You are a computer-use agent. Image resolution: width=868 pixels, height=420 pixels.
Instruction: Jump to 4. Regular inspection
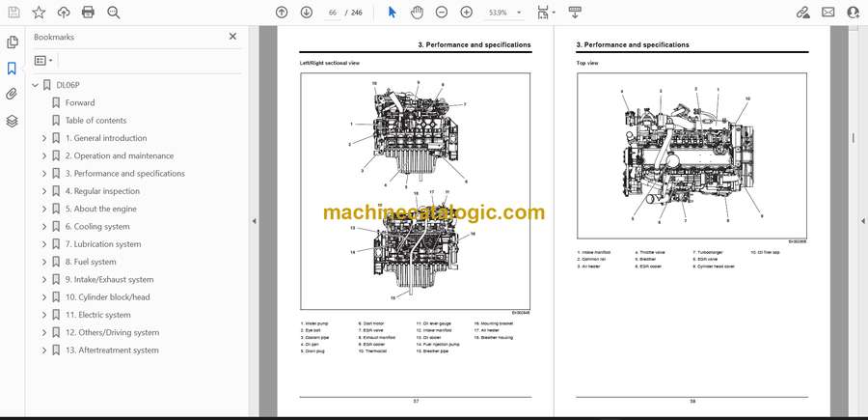pos(102,191)
